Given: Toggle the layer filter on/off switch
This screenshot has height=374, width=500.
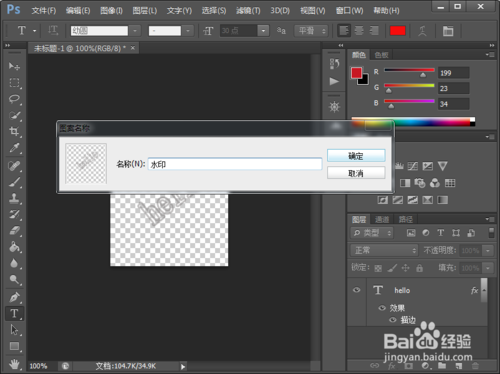Looking at the screenshot, I should pyautogui.click(x=491, y=233).
